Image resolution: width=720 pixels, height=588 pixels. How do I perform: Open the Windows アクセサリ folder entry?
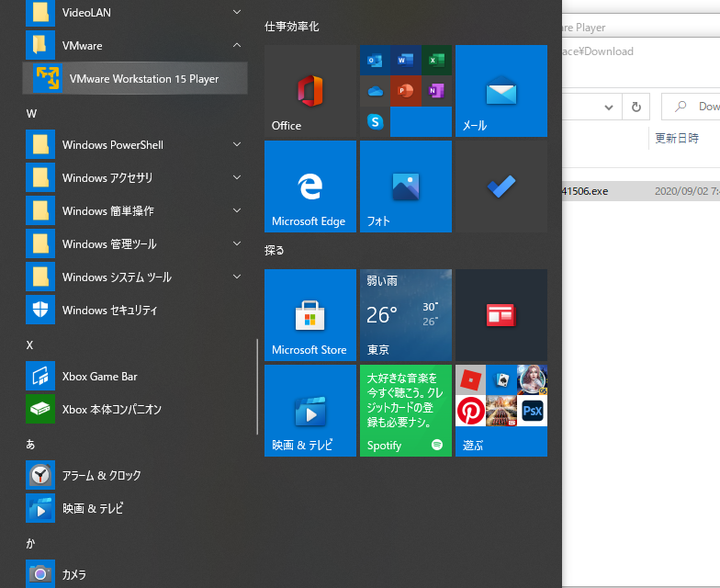pyautogui.click(x=135, y=178)
